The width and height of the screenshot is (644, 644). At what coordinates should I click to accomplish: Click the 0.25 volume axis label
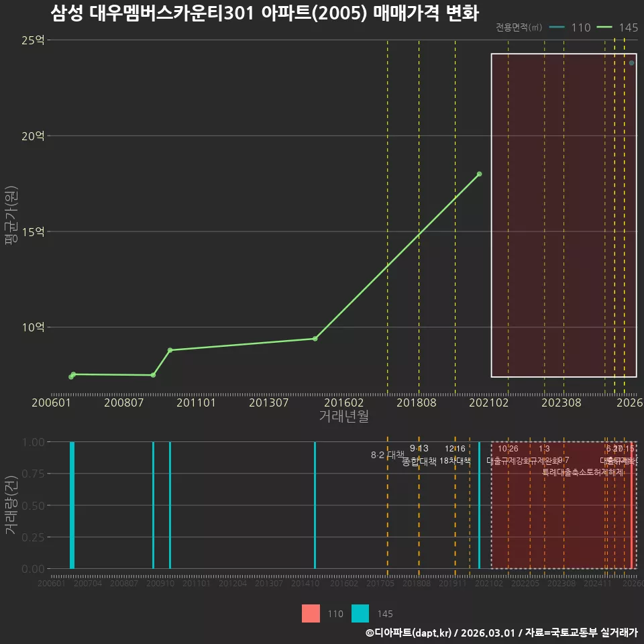(33, 537)
